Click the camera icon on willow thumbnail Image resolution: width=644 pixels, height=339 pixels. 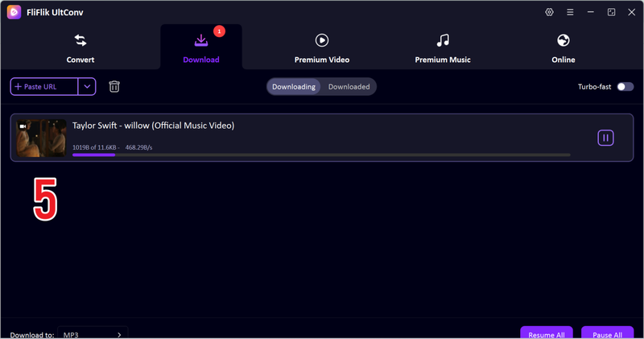click(x=23, y=126)
